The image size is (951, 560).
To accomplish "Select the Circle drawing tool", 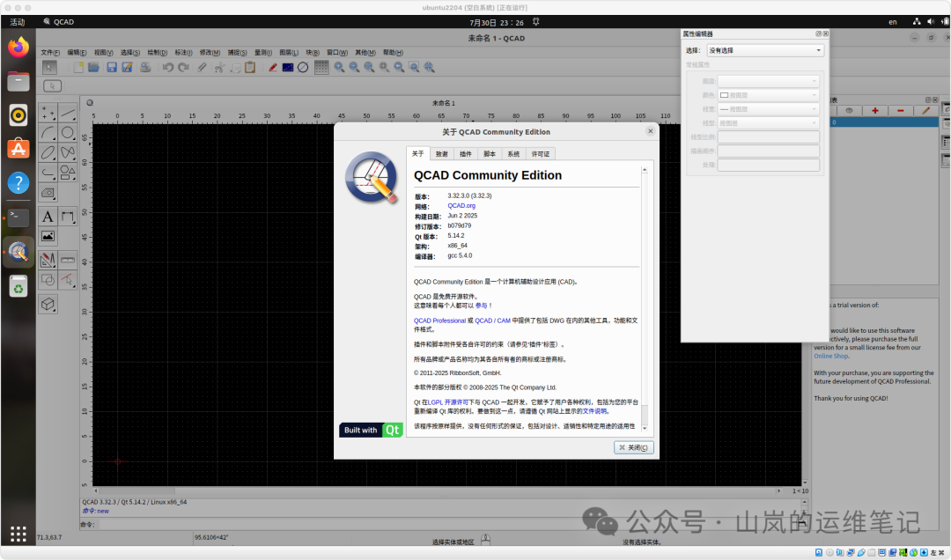I will (x=69, y=134).
